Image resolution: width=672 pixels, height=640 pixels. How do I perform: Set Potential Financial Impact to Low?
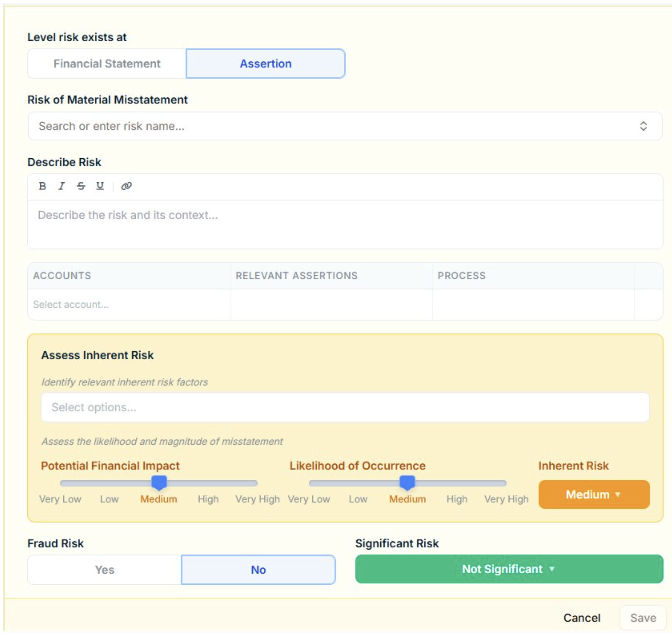[x=109, y=499]
